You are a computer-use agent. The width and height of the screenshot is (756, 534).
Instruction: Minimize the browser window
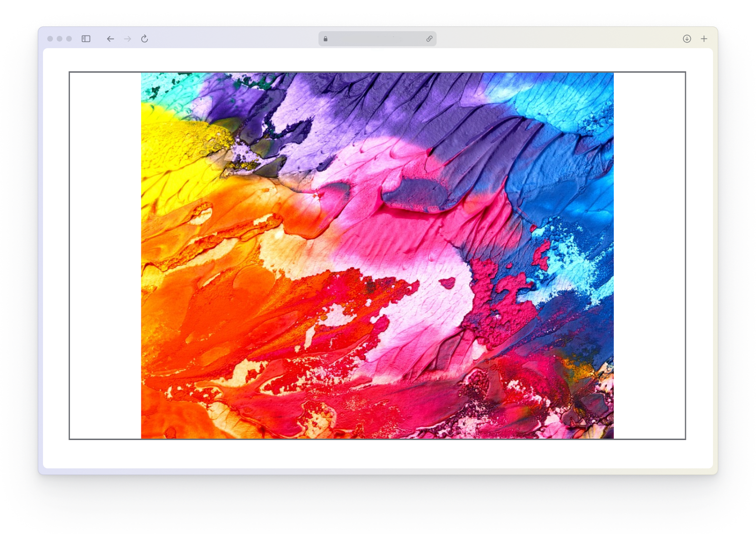point(60,39)
